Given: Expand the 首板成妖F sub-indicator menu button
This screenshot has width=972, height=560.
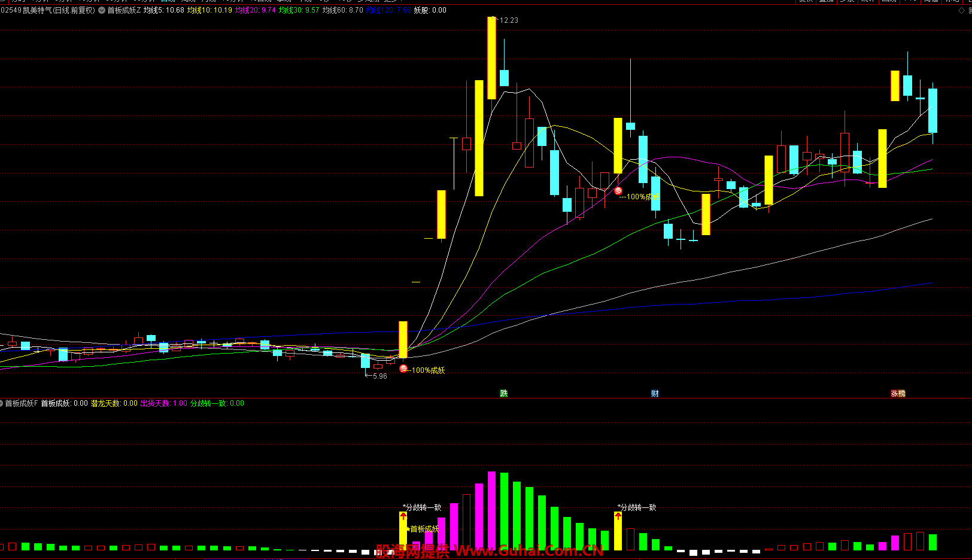Looking at the screenshot, I should coord(2,403).
